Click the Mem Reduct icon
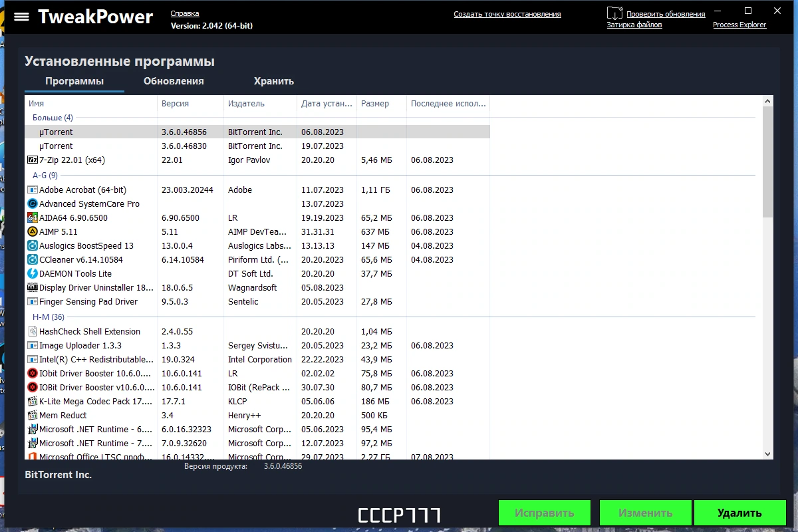Viewport: 798px width, 532px height. tap(33, 416)
